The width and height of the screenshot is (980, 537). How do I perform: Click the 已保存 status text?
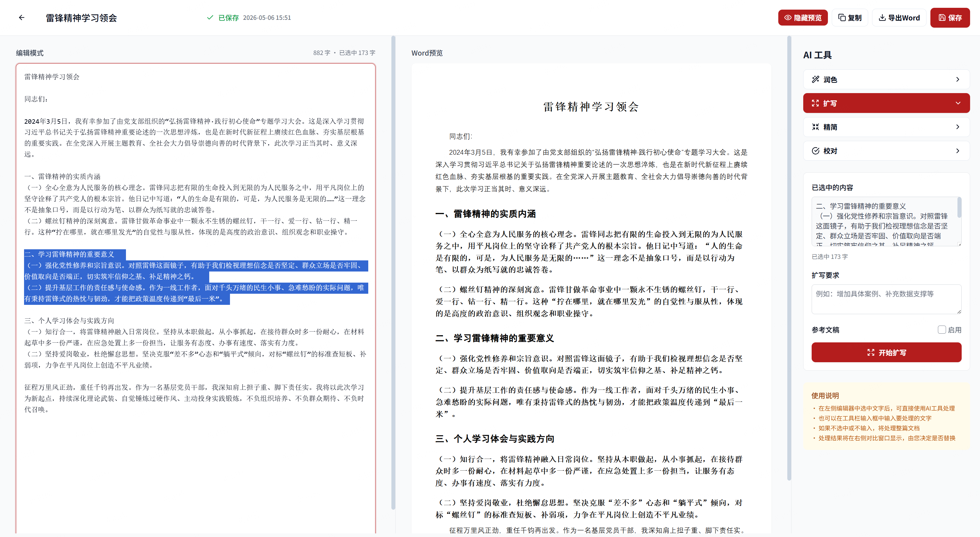[x=229, y=17]
